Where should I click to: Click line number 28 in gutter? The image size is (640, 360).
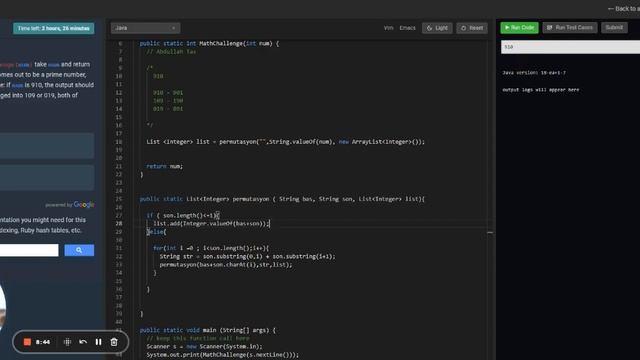coord(118,224)
